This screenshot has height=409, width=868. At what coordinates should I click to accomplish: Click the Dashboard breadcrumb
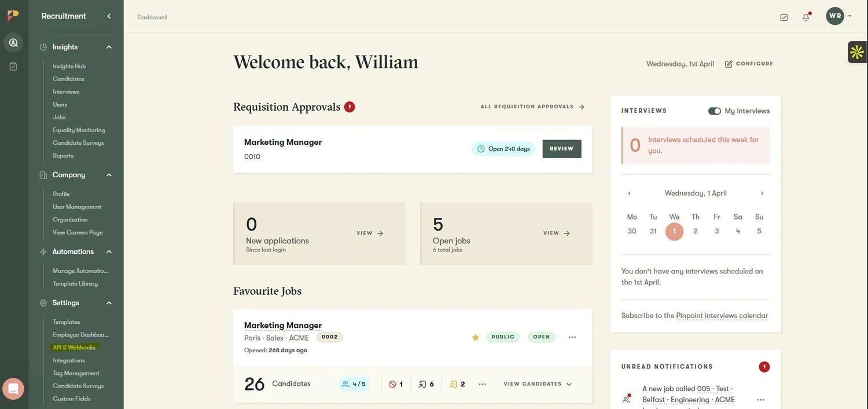152,17
